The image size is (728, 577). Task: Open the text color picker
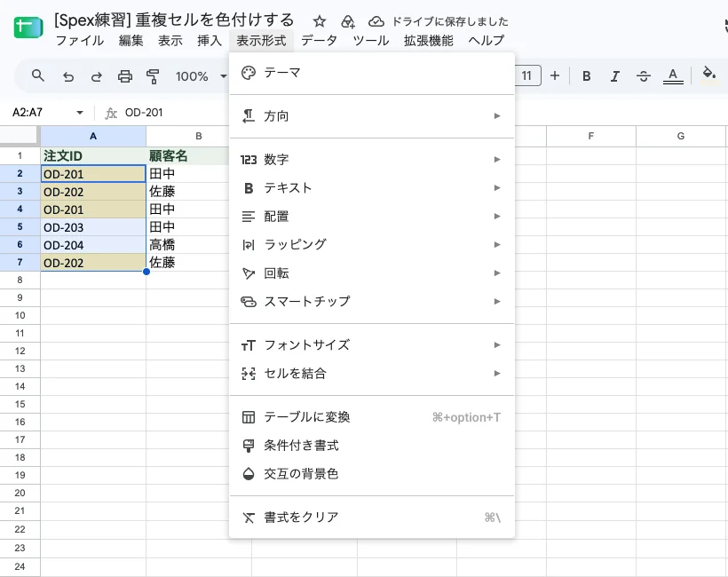pyautogui.click(x=673, y=76)
